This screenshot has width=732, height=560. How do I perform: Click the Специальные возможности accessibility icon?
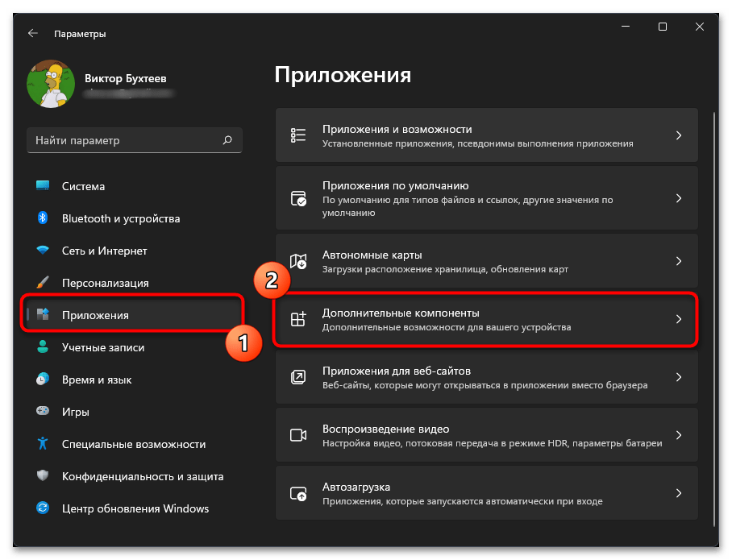(x=43, y=443)
